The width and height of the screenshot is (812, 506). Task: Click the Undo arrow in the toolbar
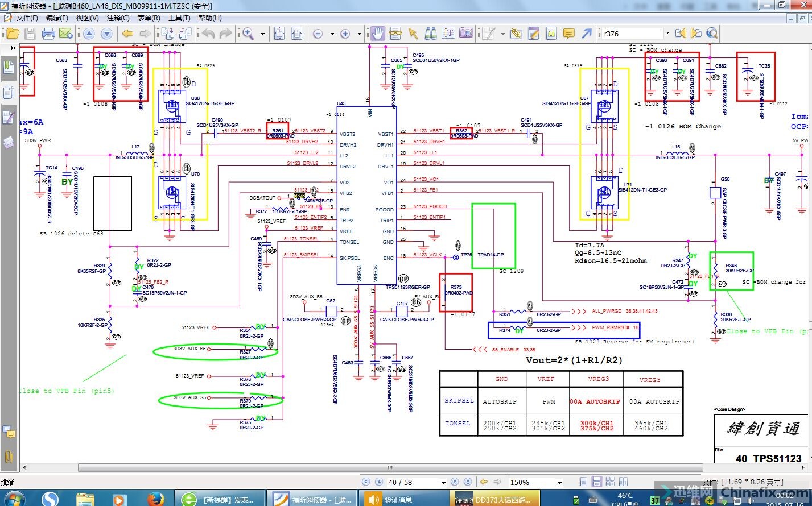click(208, 34)
